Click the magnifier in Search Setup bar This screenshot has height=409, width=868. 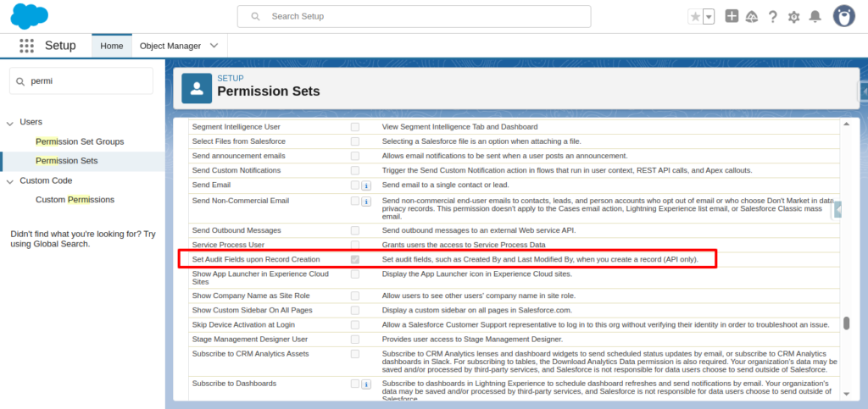[x=255, y=17]
